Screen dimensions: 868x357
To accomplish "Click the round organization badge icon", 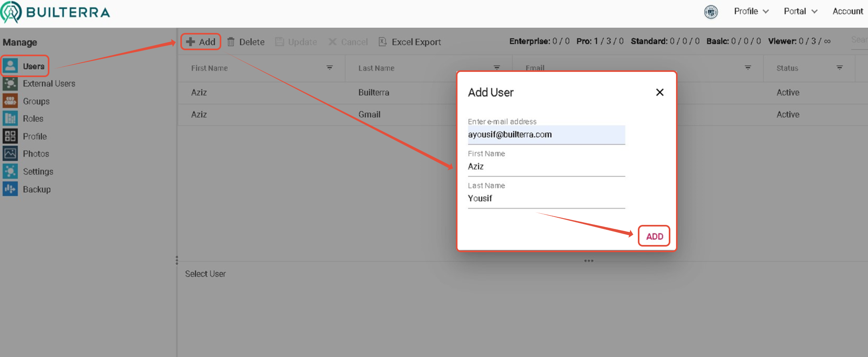I will point(711,12).
